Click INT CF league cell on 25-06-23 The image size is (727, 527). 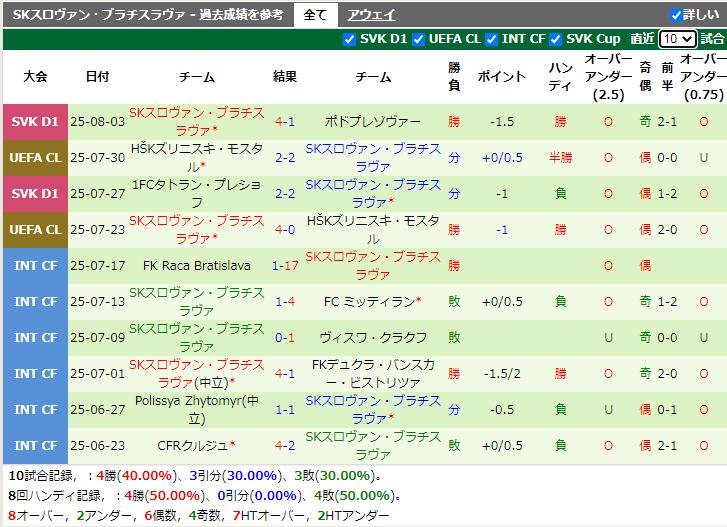[x=35, y=446]
